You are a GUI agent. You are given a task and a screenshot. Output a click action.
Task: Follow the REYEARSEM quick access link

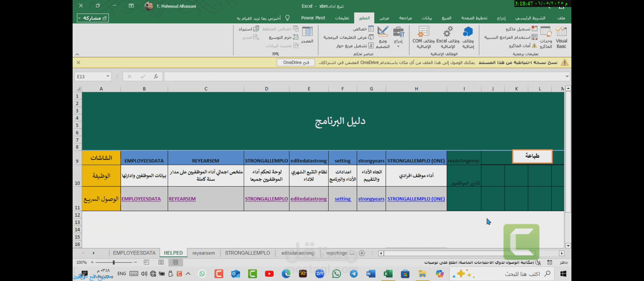coord(182,199)
